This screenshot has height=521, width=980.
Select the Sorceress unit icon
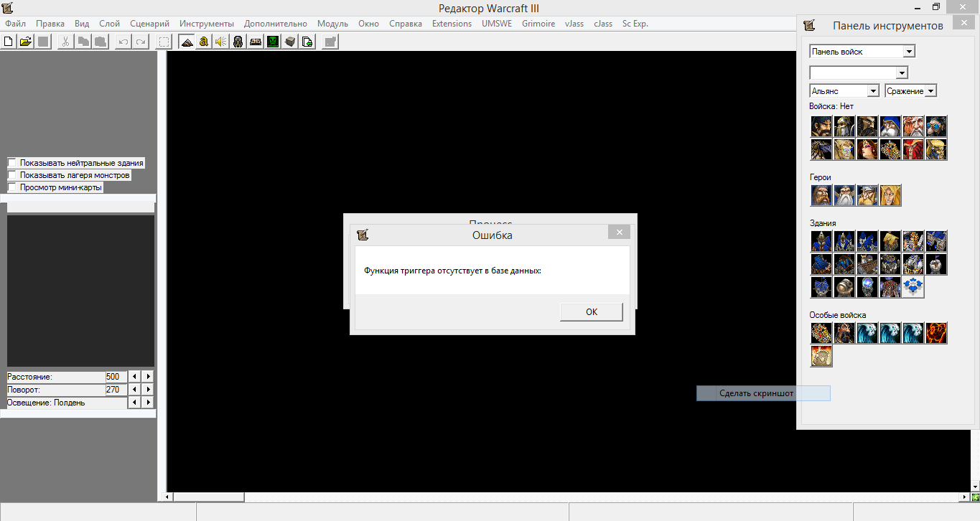click(x=867, y=149)
